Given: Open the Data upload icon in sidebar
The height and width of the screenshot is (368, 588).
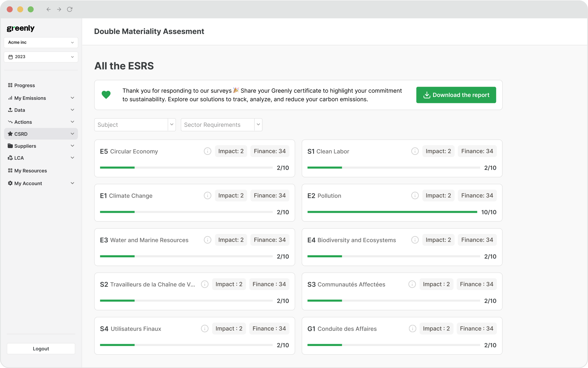Looking at the screenshot, I should 10,110.
